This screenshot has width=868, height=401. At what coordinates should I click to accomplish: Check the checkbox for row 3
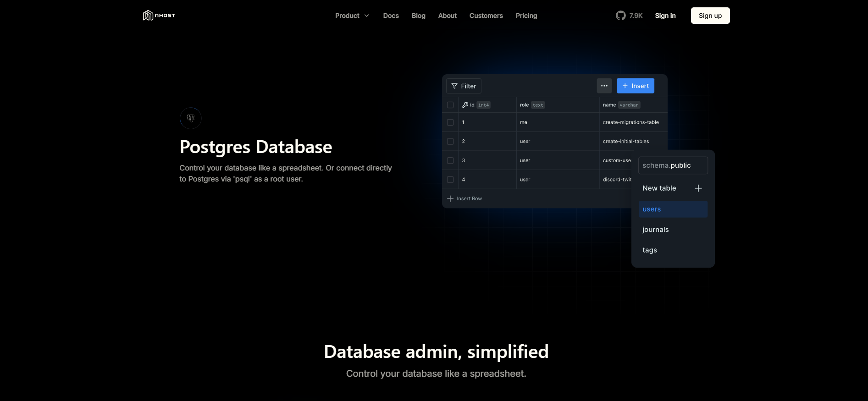[450, 160]
